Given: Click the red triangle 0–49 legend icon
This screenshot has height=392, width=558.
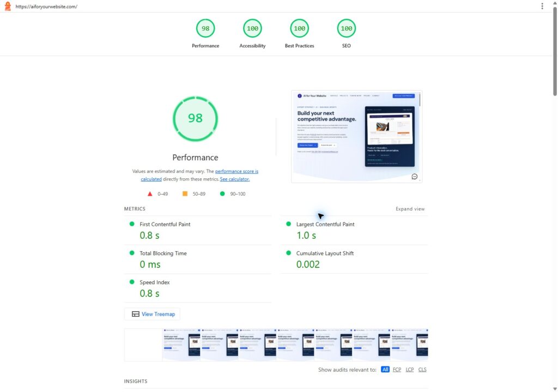Looking at the screenshot, I should pos(150,194).
